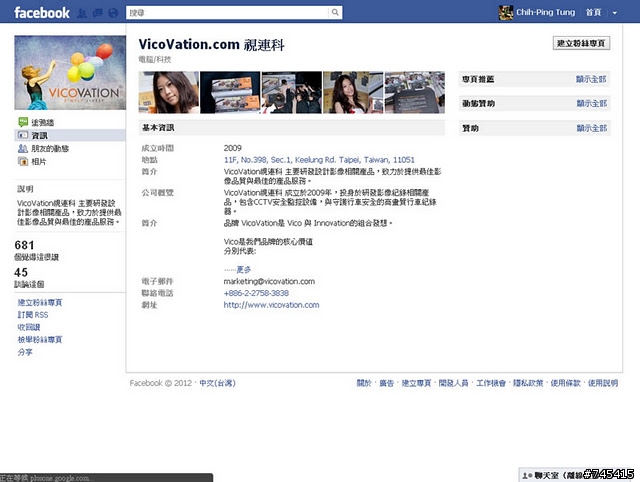Open notifications globe icon in header
Viewport: 640px width, 482px height.
click(113, 13)
